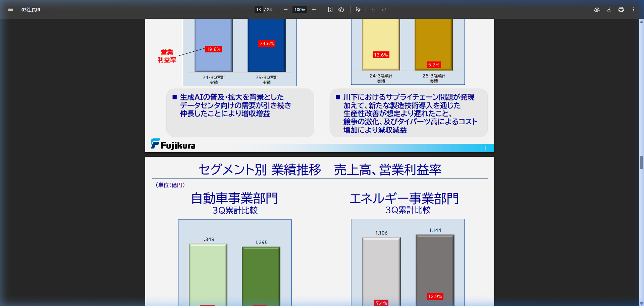The width and height of the screenshot is (644, 306).
Task: Rotate the page counterclockwise
Action: tap(341, 9)
